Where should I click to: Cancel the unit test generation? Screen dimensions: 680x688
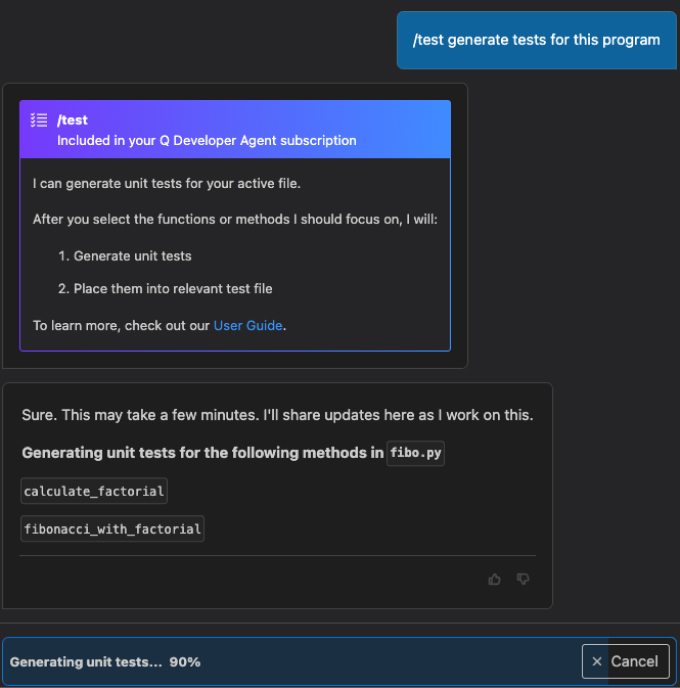click(x=626, y=661)
